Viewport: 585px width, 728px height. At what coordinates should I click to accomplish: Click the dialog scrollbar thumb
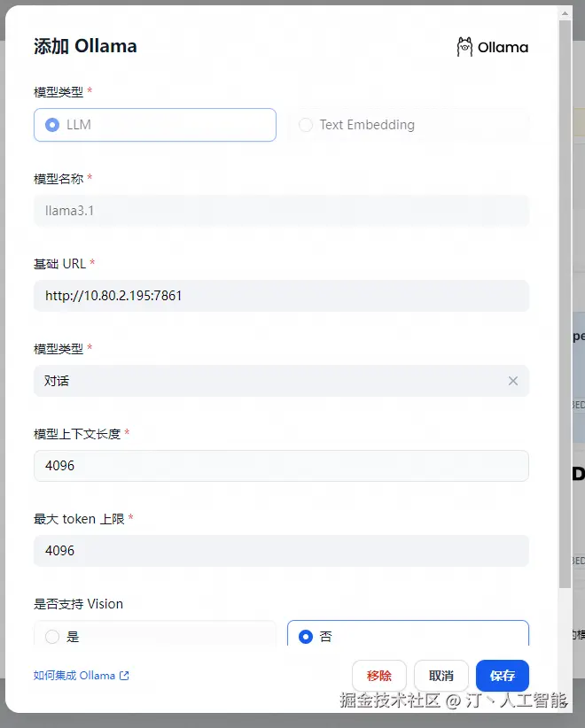[565, 304]
